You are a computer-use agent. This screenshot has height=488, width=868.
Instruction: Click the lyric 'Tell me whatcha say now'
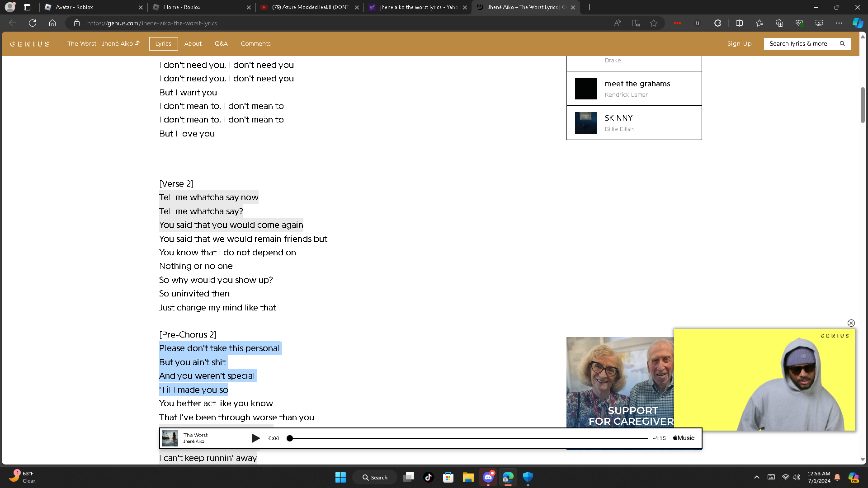tap(209, 197)
